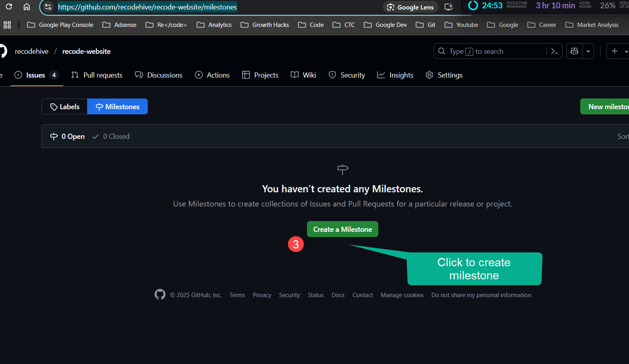
Task: Open the Re</code> bookmark folder
Action: [166, 25]
